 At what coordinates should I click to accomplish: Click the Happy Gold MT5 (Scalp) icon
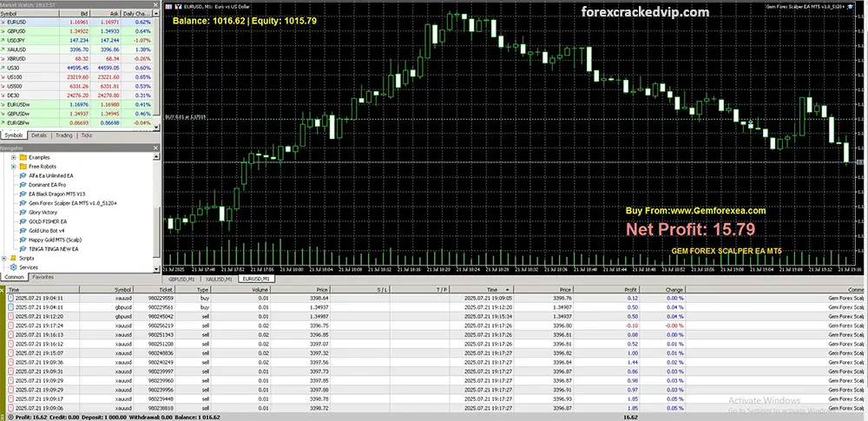tap(23, 240)
